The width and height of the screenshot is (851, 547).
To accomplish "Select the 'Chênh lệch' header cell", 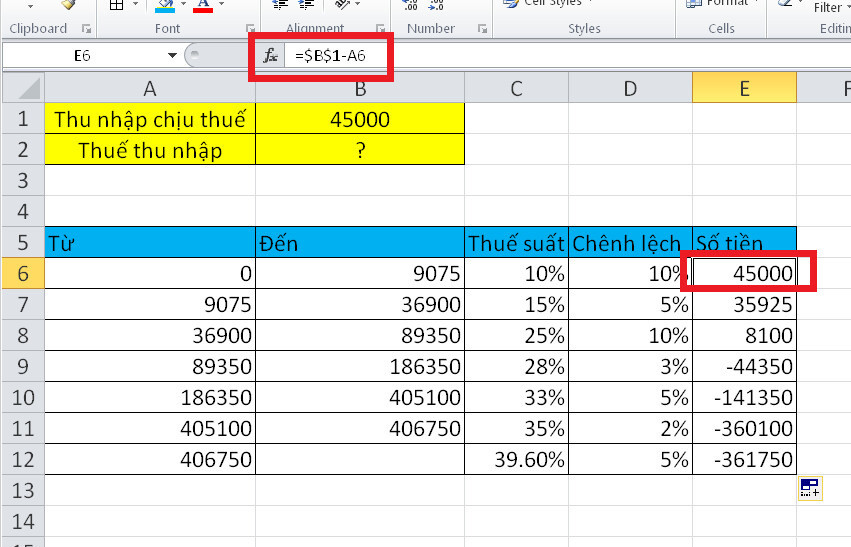I will (x=631, y=243).
